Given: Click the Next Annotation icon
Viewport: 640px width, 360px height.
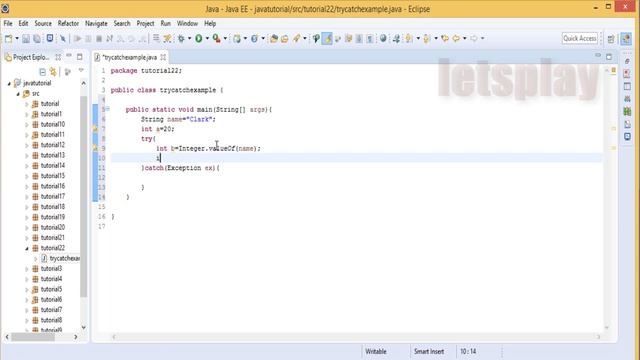Looking at the screenshot, I should 409,39.
